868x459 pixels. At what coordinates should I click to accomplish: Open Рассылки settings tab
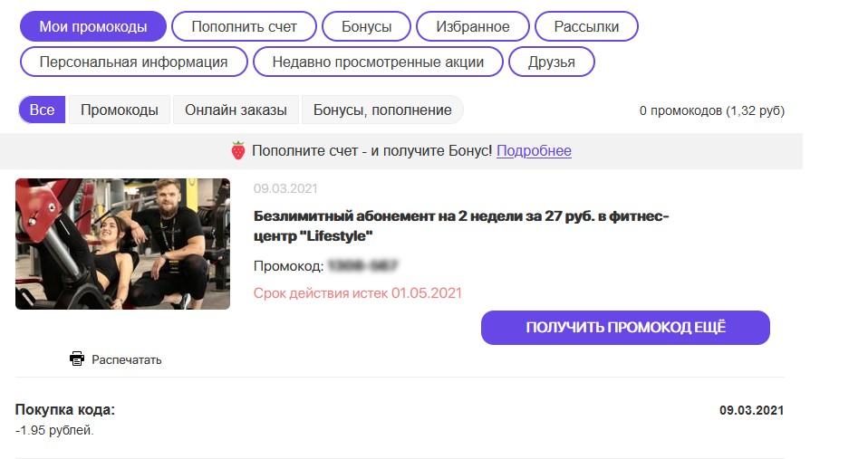click(x=586, y=26)
